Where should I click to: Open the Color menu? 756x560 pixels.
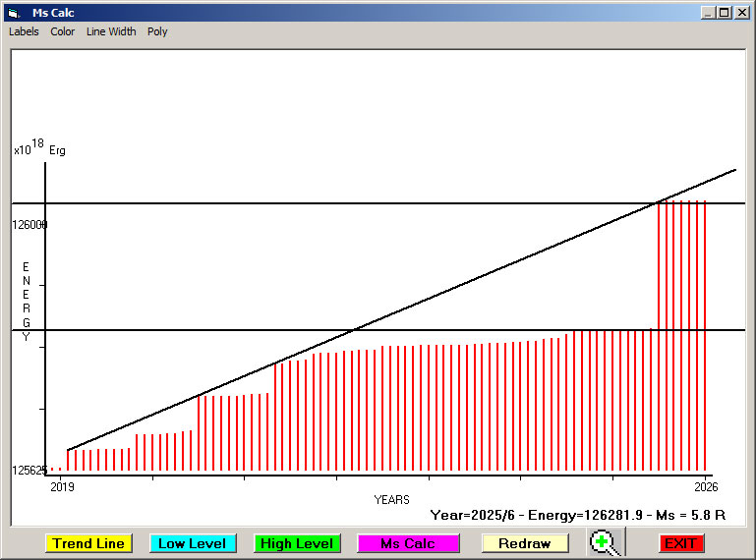[x=63, y=31]
